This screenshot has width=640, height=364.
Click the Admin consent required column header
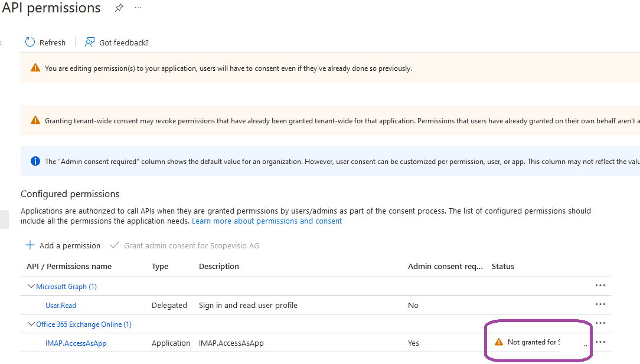pyautogui.click(x=445, y=267)
